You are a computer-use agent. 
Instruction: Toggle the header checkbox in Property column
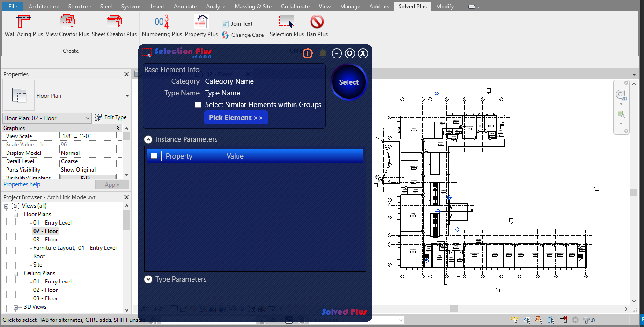tap(154, 156)
